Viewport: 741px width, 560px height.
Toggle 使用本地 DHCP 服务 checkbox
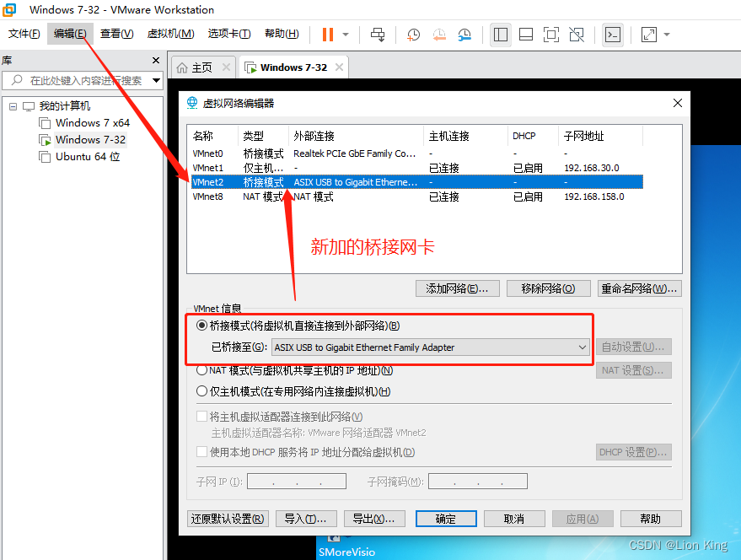(201, 452)
